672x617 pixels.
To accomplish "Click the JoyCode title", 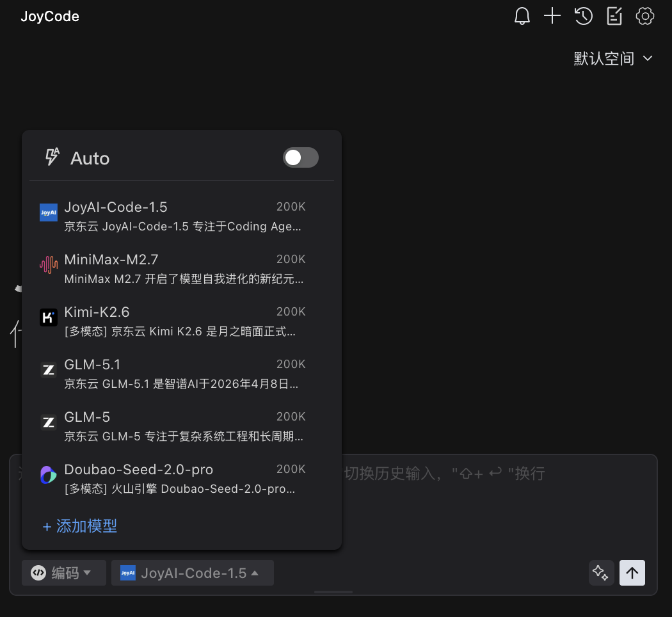I will tap(50, 16).
